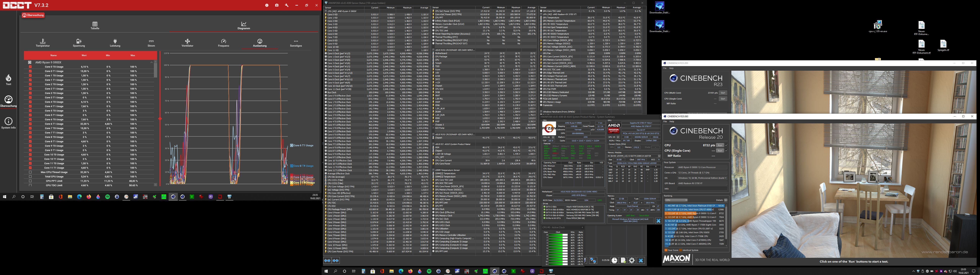Expand Details in Cinebench R20 ranking

pyautogui.click(x=725, y=200)
